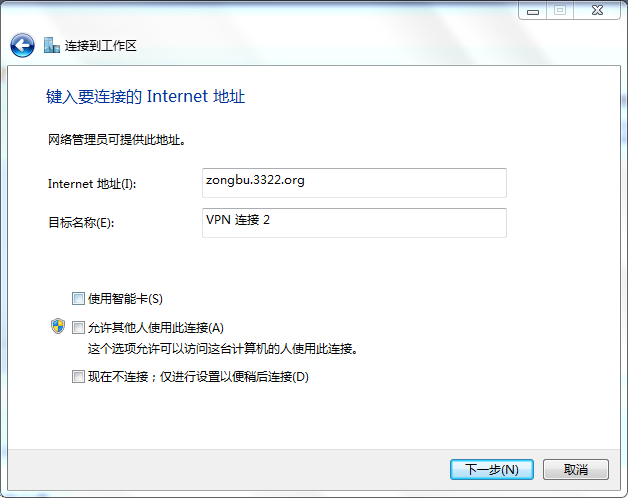Click the 取消 button

(576, 469)
